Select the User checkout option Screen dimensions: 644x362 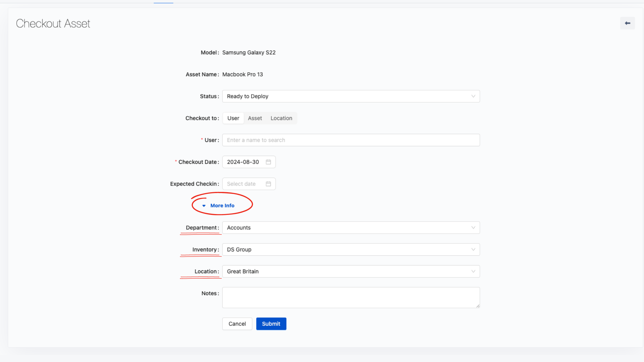[233, 118]
